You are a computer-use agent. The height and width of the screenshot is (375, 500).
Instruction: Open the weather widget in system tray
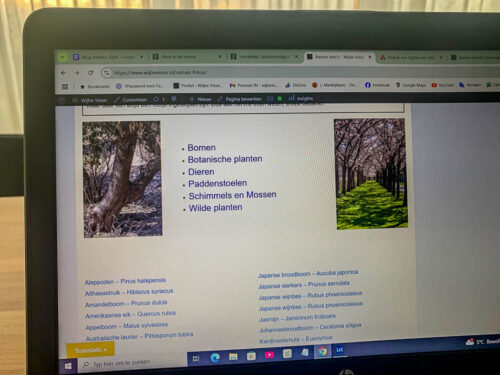pyautogui.click(x=482, y=342)
